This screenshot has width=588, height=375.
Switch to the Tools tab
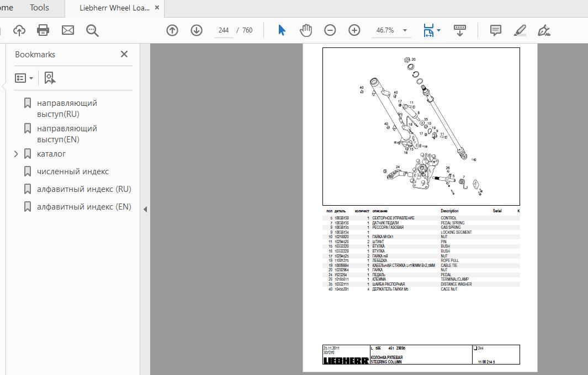[x=39, y=8]
